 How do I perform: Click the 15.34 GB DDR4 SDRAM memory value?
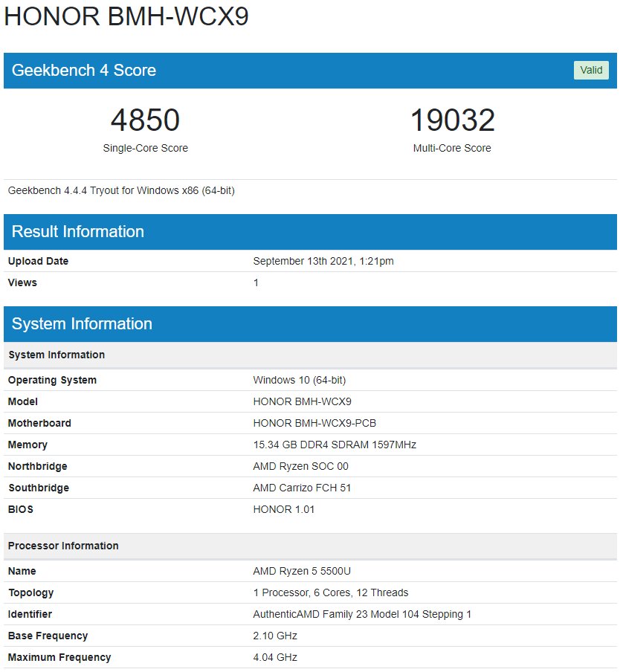[x=335, y=445]
